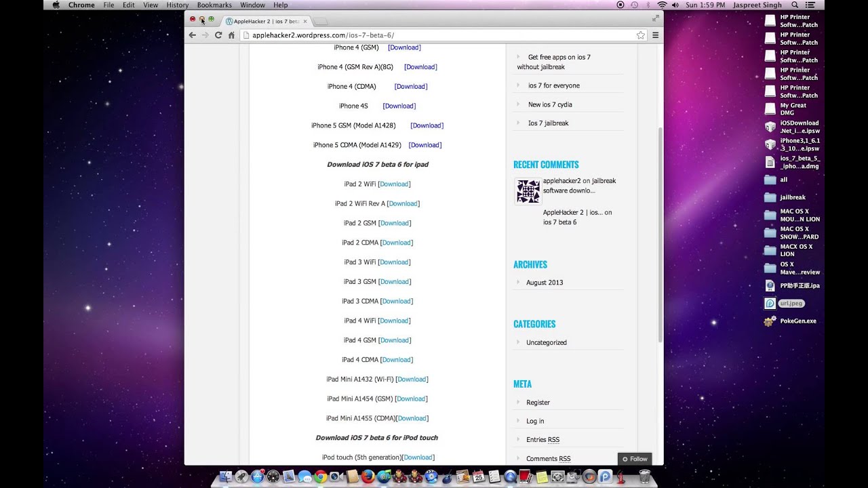Image resolution: width=868 pixels, height=488 pixels.
Task: Click Download for iPod touch (5th generation)
Action: pyautogui.click(x=418, y=457)
